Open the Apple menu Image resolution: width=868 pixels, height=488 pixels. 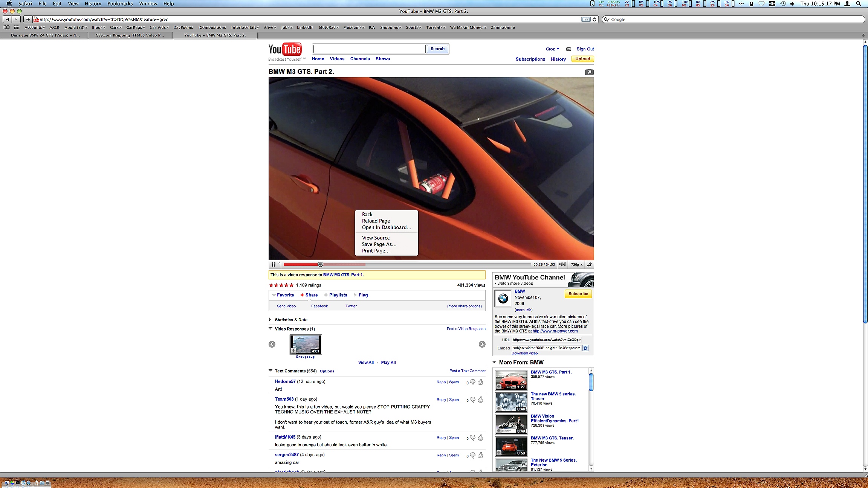coord(9,3)
